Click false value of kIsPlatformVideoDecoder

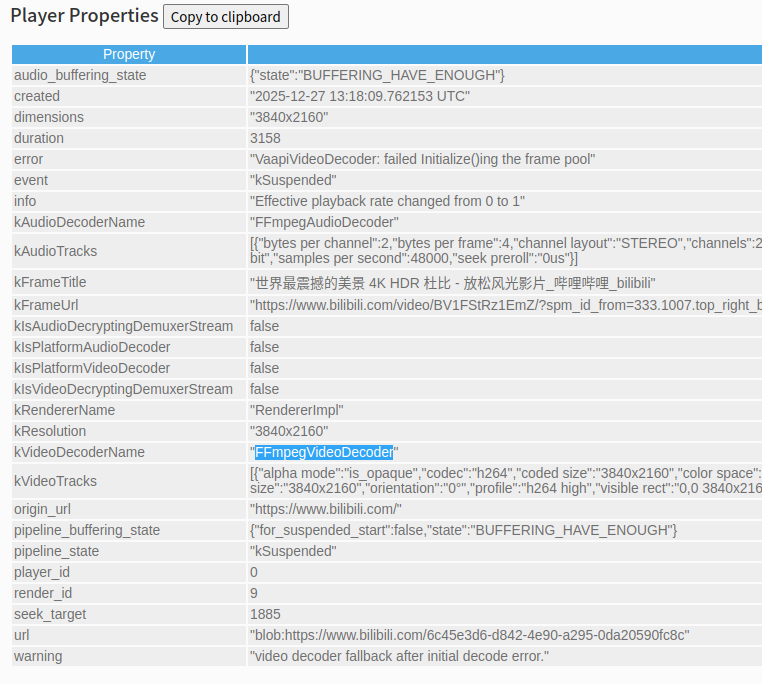pos(264,368)
